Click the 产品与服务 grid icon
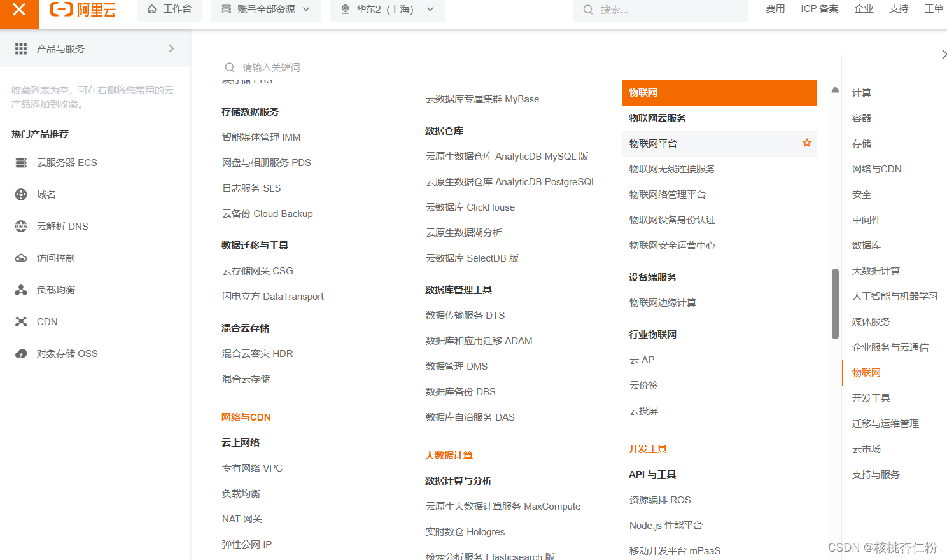 [21, 48]
